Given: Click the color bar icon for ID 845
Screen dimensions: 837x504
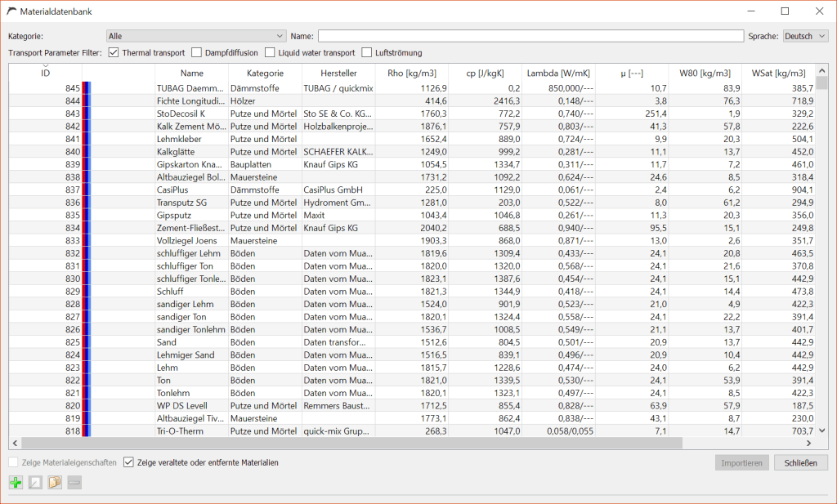Looking at the screenshot, I should [x=87, y=88].
